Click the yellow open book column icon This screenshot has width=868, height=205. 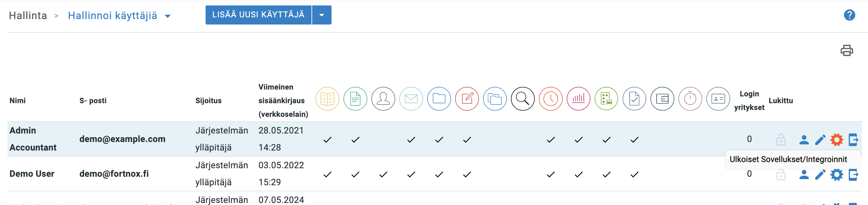[x=327, y=99]
